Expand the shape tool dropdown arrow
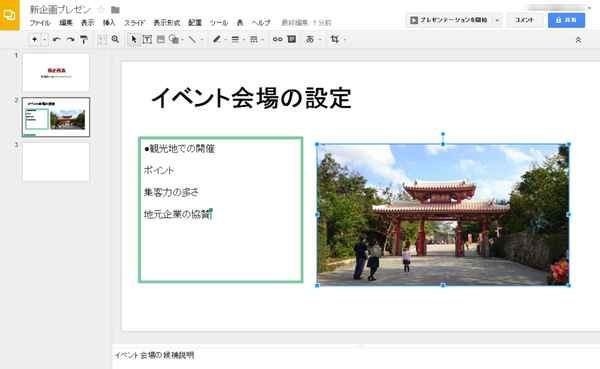This screenshot has height=369, width=600. point(182,40)
